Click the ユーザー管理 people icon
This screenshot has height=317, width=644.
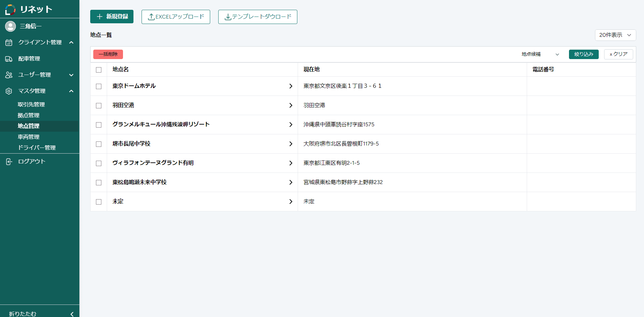pyautogui.click(x=9, y=75)
